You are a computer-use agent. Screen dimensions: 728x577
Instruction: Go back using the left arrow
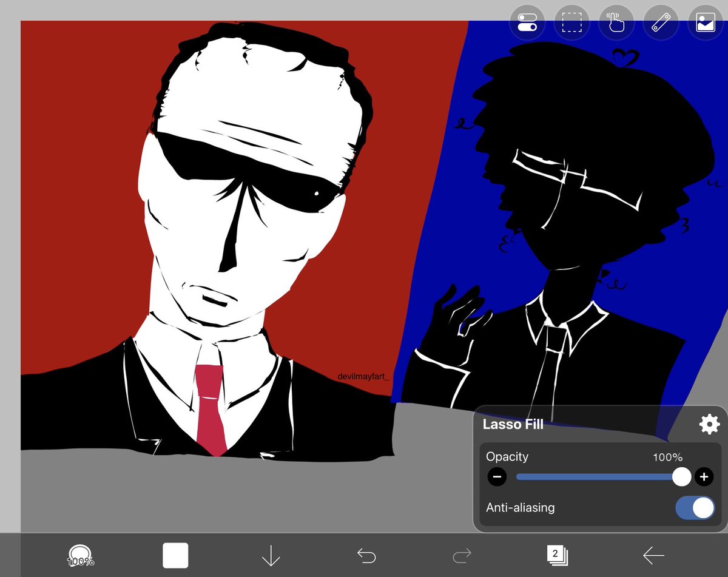tap(653, 555)
